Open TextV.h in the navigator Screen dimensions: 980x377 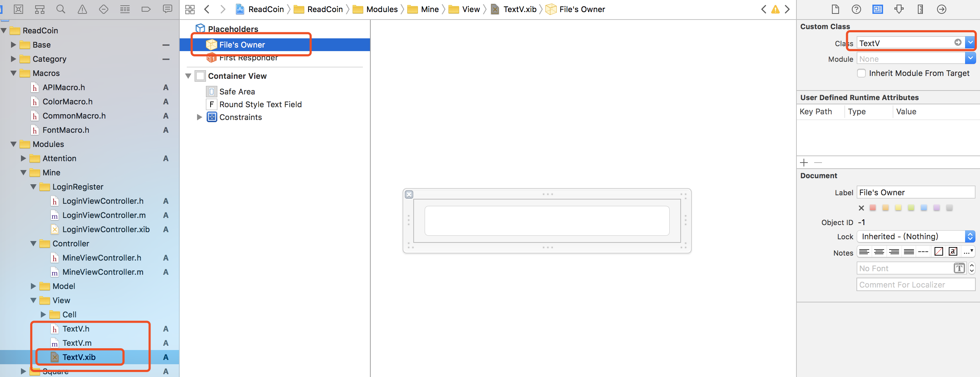[x=76, y=329]
